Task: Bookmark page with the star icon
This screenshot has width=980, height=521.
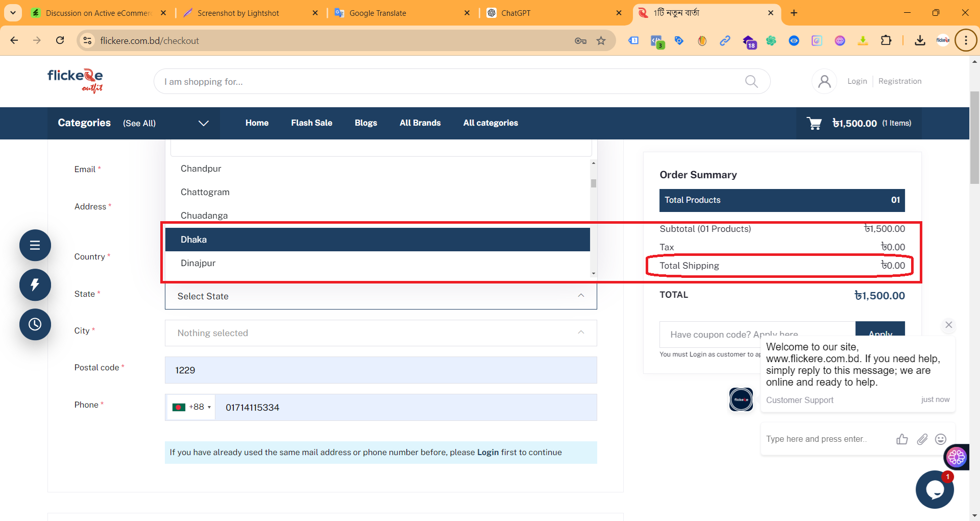Action: (x=601, y=41)
